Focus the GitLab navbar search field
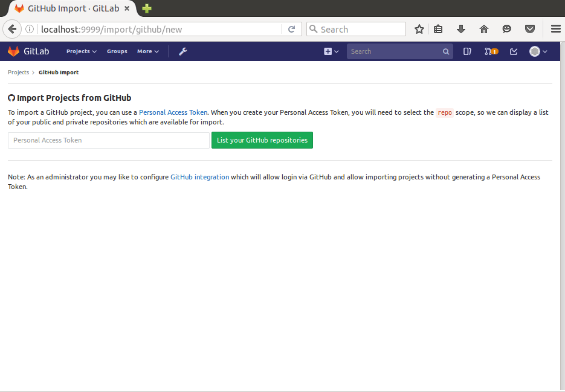Screen dimensions: 565x392 point(399,51)
